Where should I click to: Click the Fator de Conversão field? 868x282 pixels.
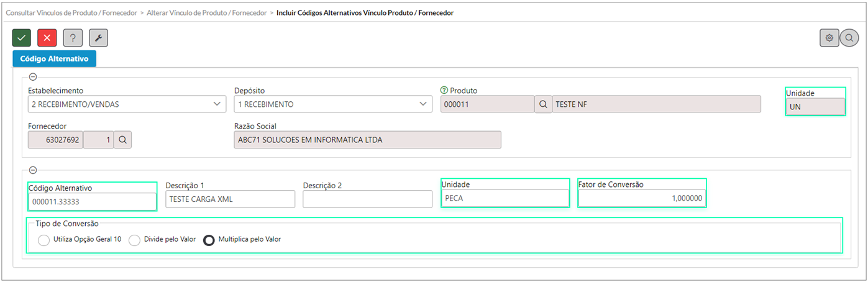[642, 199]
